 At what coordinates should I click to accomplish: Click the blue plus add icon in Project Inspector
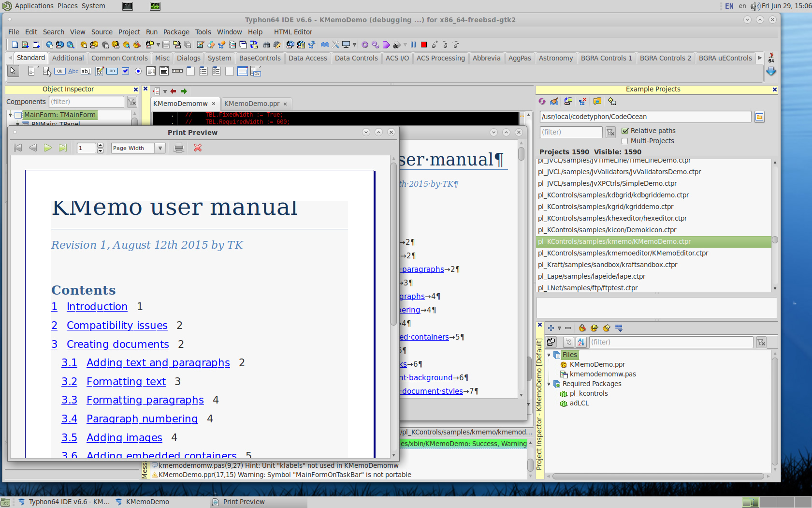coord(551,328)
